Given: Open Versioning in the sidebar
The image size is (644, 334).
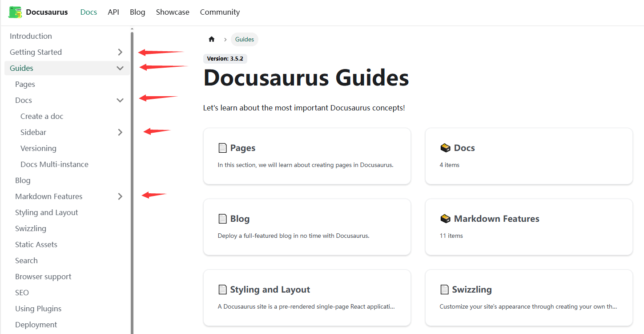Looking at the screenshot, I should coord(38,148).
